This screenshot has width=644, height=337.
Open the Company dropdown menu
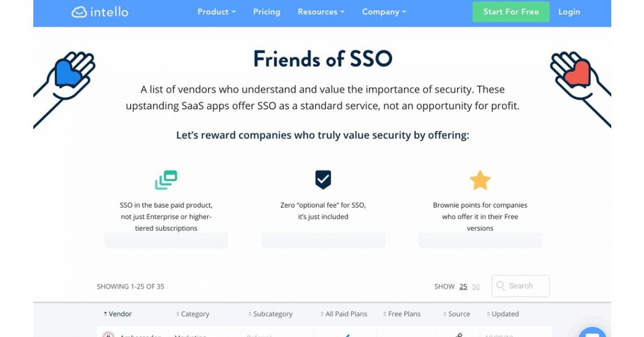click(x=384, y=12)
